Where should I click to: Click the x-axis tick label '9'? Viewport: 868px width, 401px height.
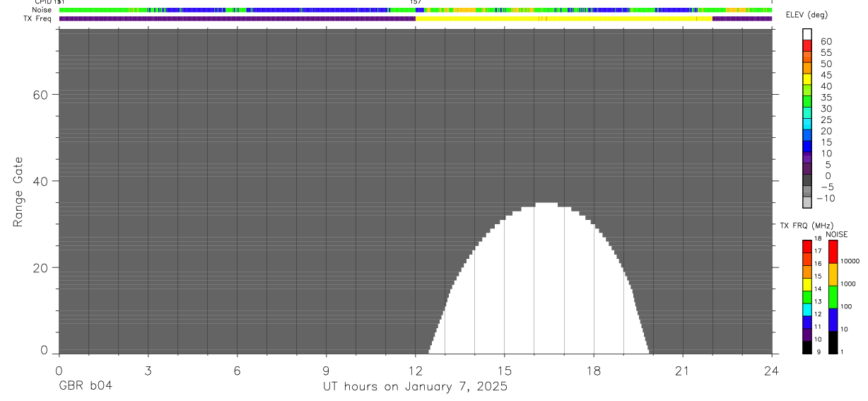click(x=326, y=371)
